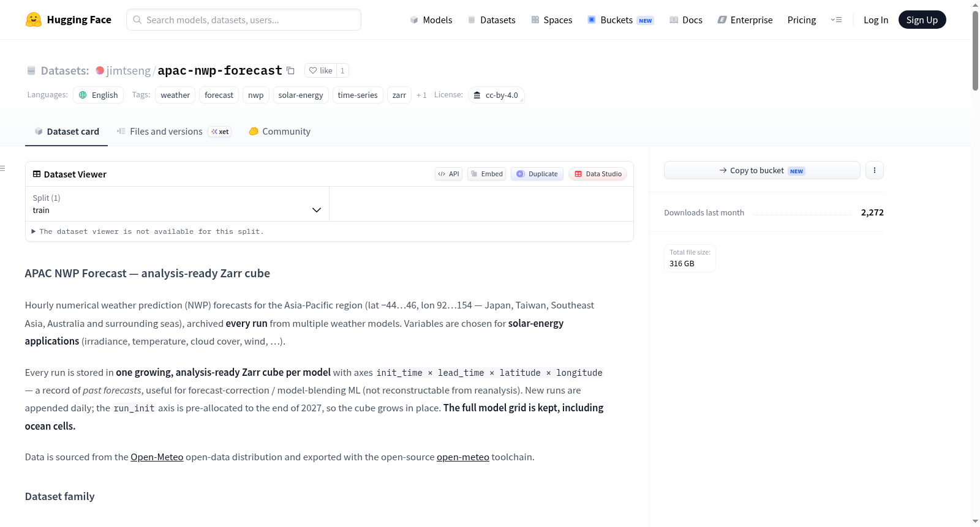This screenshot has height=527, width=980.
Task: Open the apac-nwp-forecast dataset name link
Action: point(220,70)
